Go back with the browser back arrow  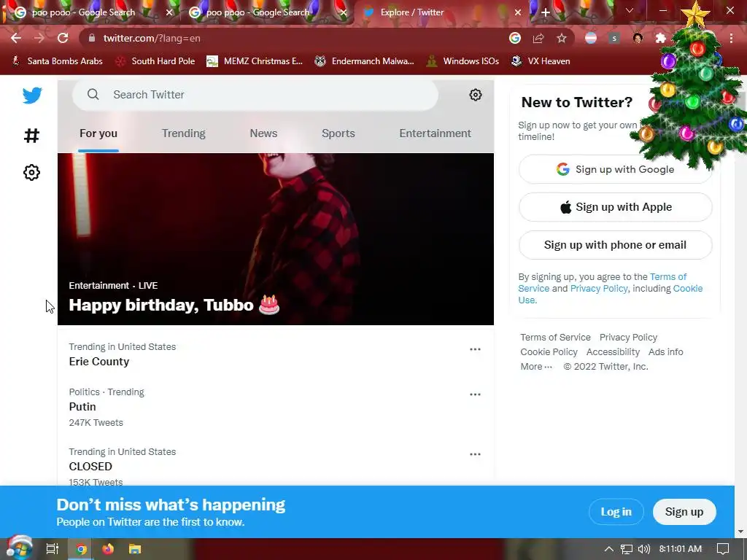[x=16, y=38]
